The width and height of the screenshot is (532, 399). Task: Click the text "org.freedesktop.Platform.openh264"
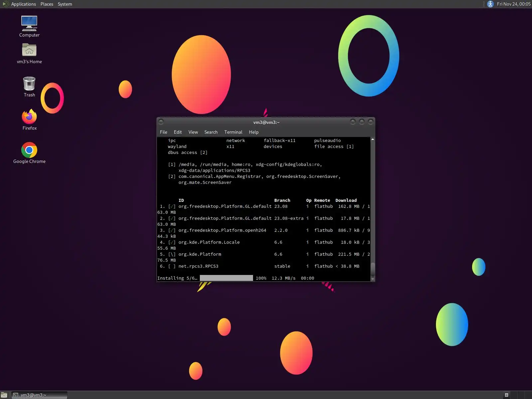click(x=222, y=230)
